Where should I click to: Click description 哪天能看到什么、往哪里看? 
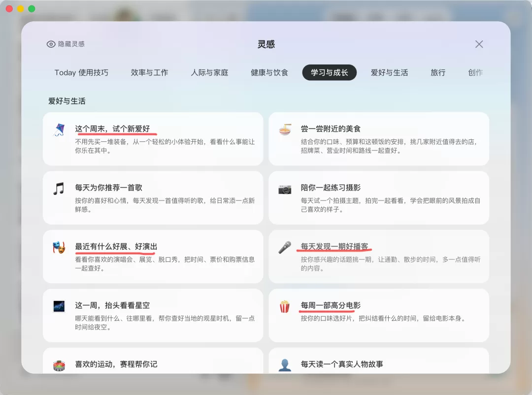point(165,323)
